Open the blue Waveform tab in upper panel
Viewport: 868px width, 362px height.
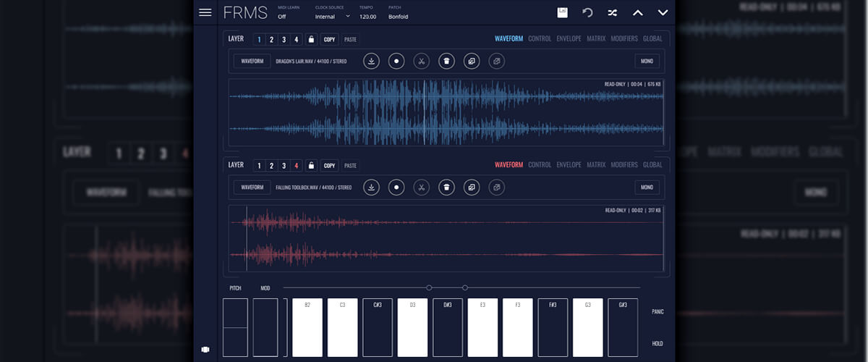coord(509,38)
